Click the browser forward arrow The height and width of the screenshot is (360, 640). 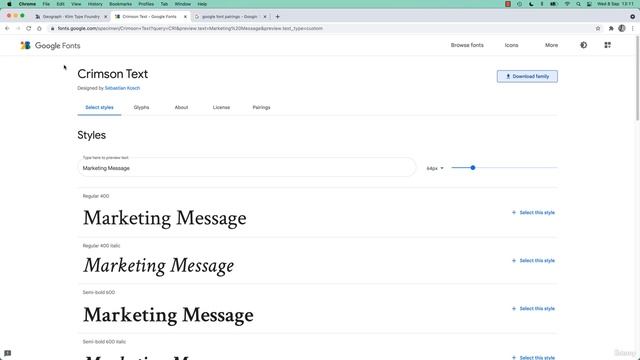[x=18, y=28]
